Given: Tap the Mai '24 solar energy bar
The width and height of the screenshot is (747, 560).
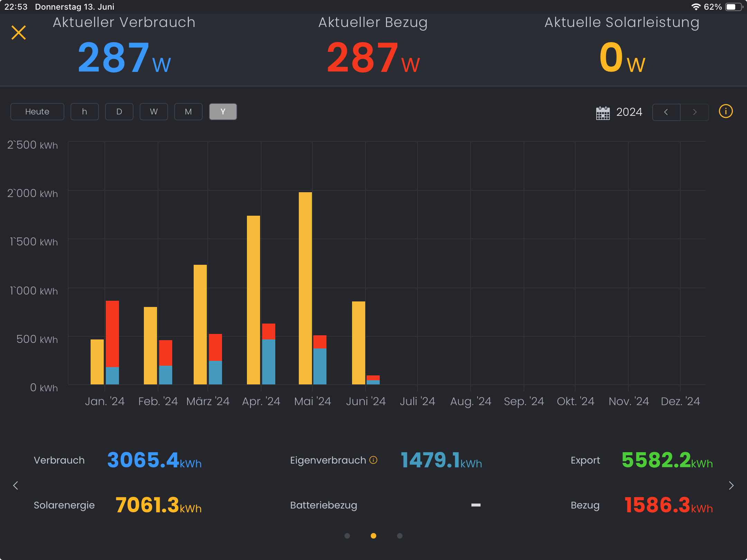Looking at the screenshot, I should (305, 288).
